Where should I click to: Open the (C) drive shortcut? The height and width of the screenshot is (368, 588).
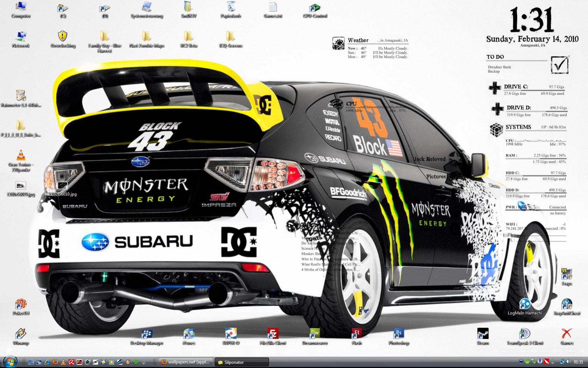63,10
